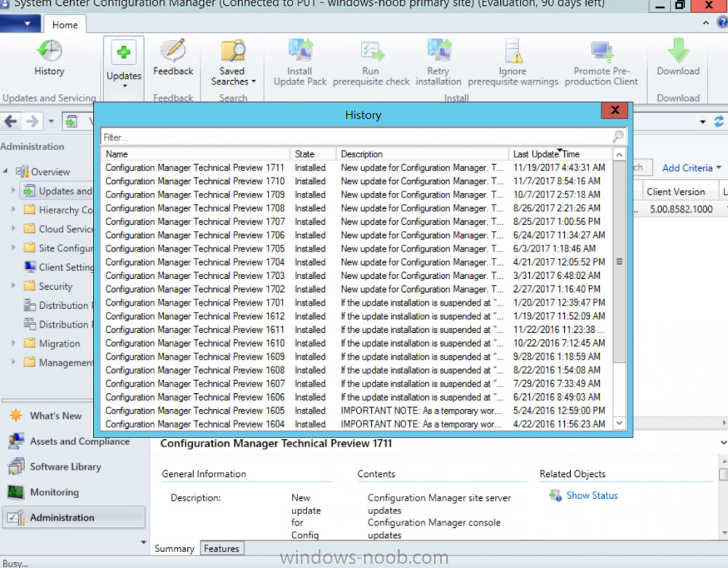This screenshot has width=728, height=568.
Task: Open application menu dropdown beside Home
Action: 20,23
